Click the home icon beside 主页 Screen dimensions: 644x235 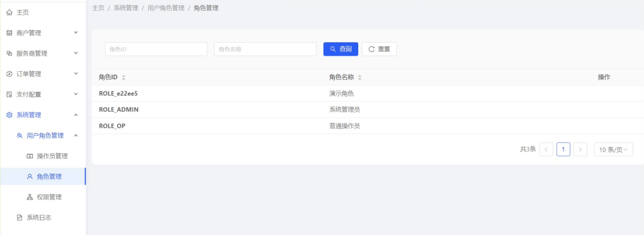click(9, 13)
